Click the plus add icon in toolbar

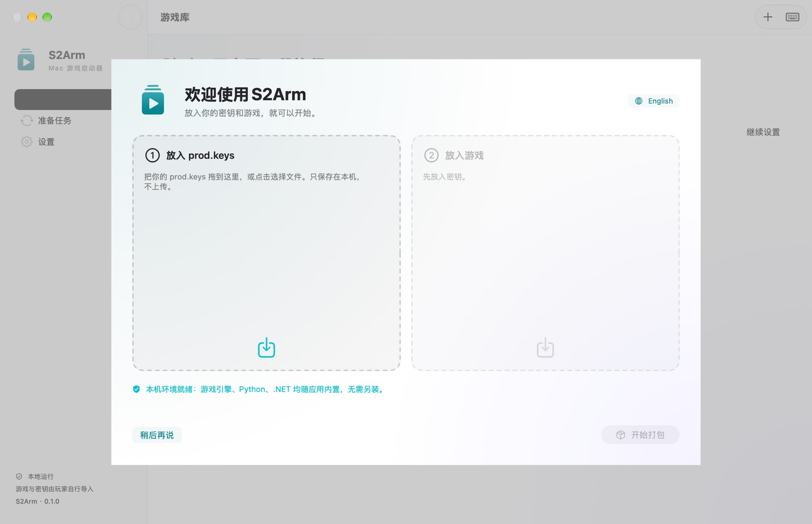pyautogui.click(x=768, y=17)
